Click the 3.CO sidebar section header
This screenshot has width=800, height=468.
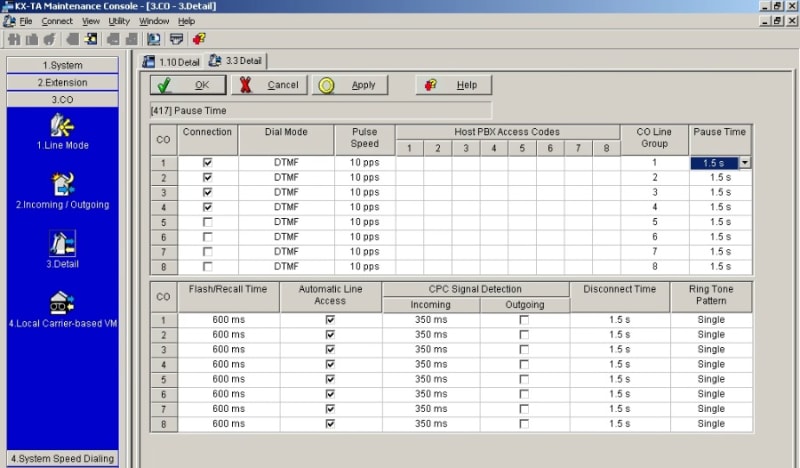pos(62,100)
